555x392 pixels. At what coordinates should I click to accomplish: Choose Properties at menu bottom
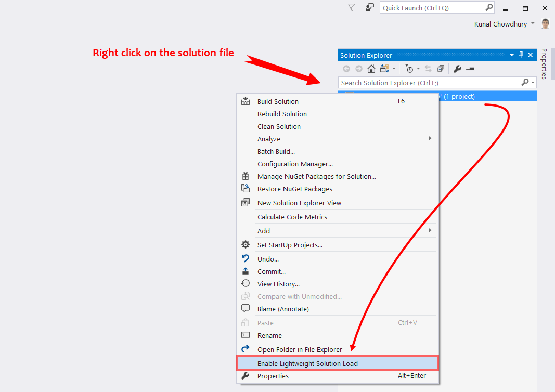[338, 376]
